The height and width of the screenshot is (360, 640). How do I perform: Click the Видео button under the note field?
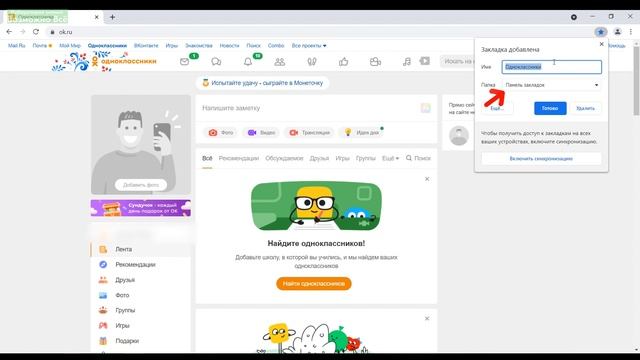pyautogui.click(x=261, y=133)
